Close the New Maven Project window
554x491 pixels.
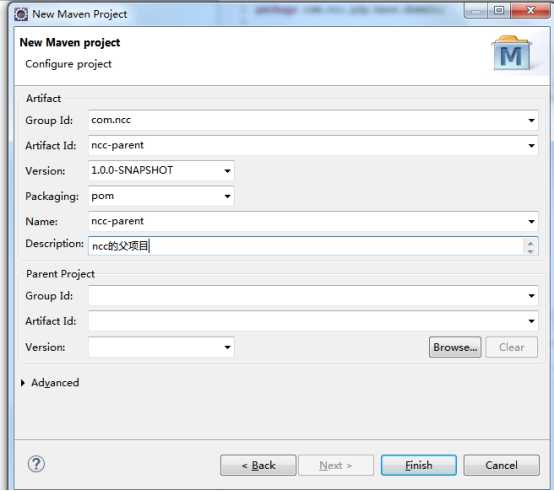[530, 11]
